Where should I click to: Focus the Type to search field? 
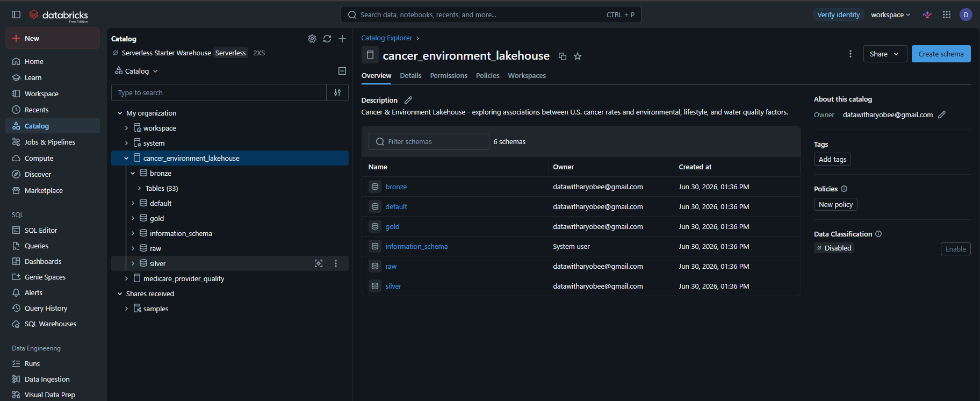pyautogui.click(x=219, y=92)
